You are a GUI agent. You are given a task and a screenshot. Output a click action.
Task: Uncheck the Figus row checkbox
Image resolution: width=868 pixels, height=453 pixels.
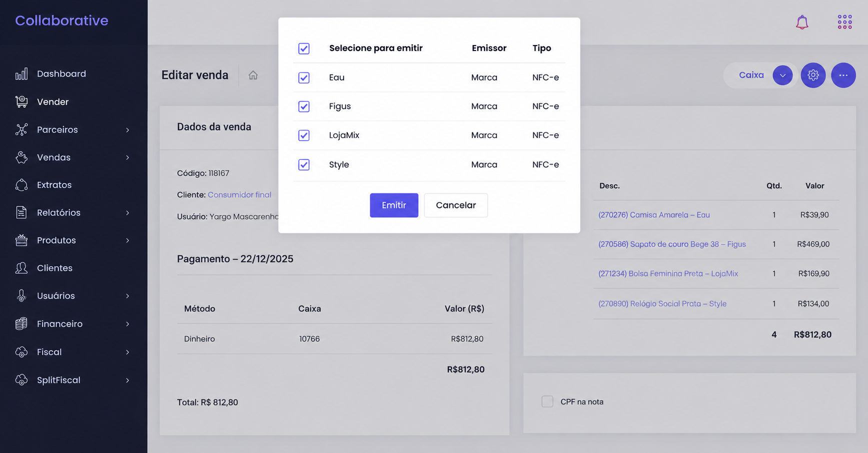pos(304,106)
